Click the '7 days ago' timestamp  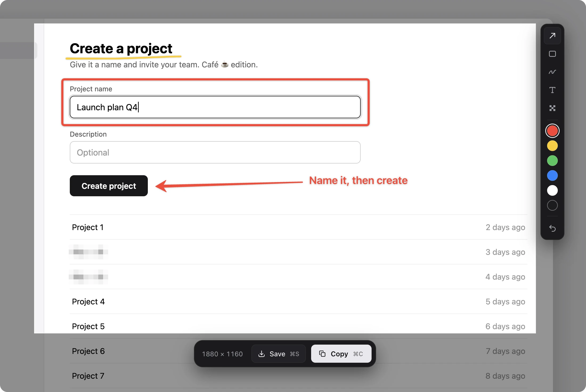[505, 351]
